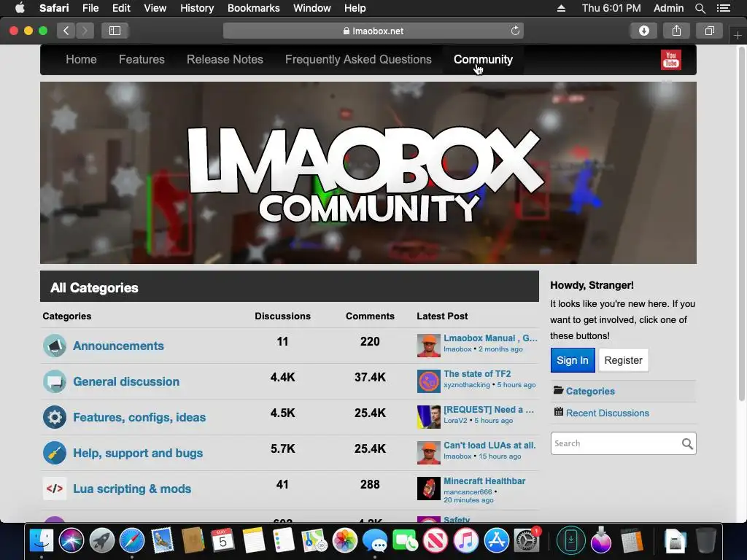Go to the Home nav tab

pyautogui.click(x=81, y=60)
